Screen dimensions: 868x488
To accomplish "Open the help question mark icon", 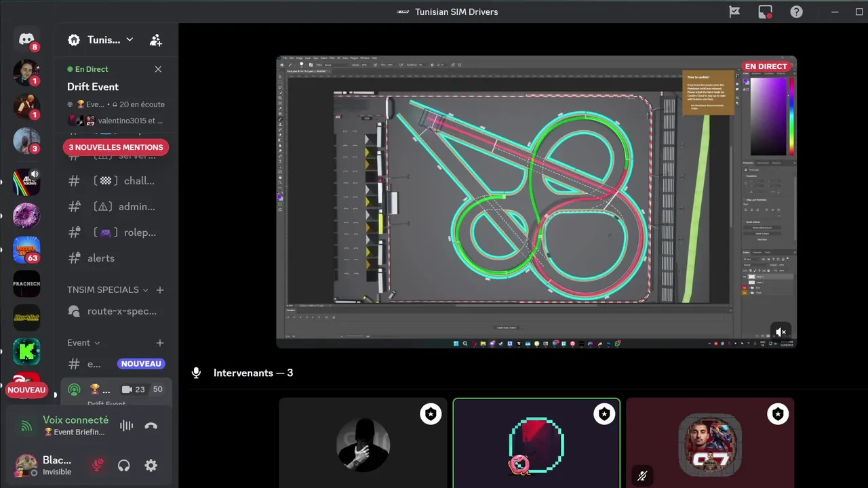I will (797, 12).
